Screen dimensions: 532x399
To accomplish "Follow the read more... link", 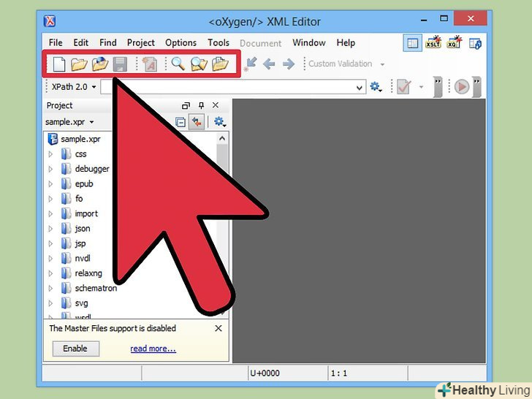I will tap(153, 349).
